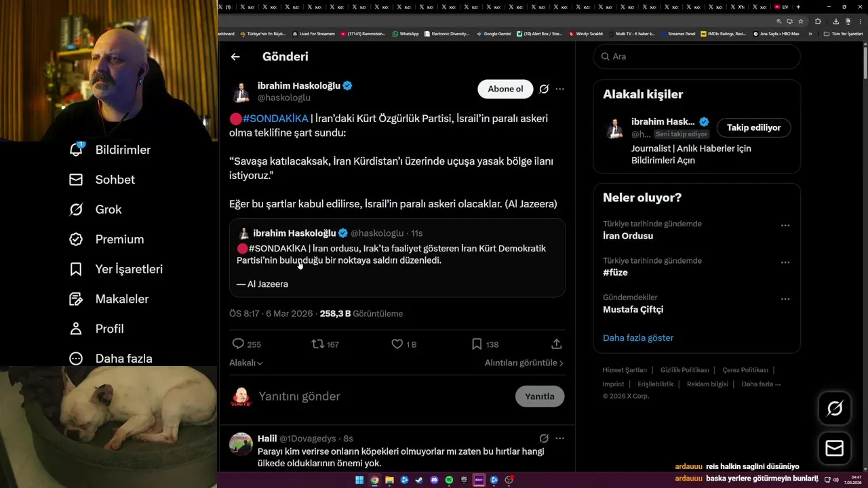Open the browser extensions puzzle icon
Viewport: 868px width, 488px height.
point(818,21)
